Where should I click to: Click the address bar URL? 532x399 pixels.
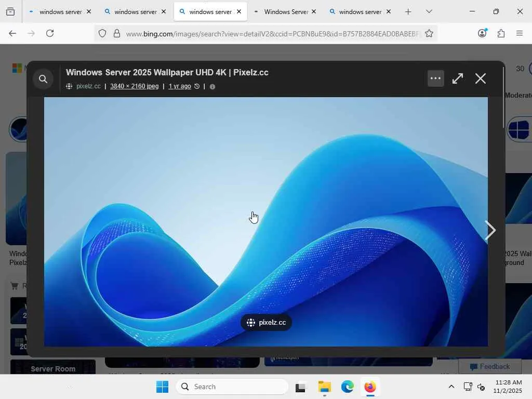click(272, 34)
